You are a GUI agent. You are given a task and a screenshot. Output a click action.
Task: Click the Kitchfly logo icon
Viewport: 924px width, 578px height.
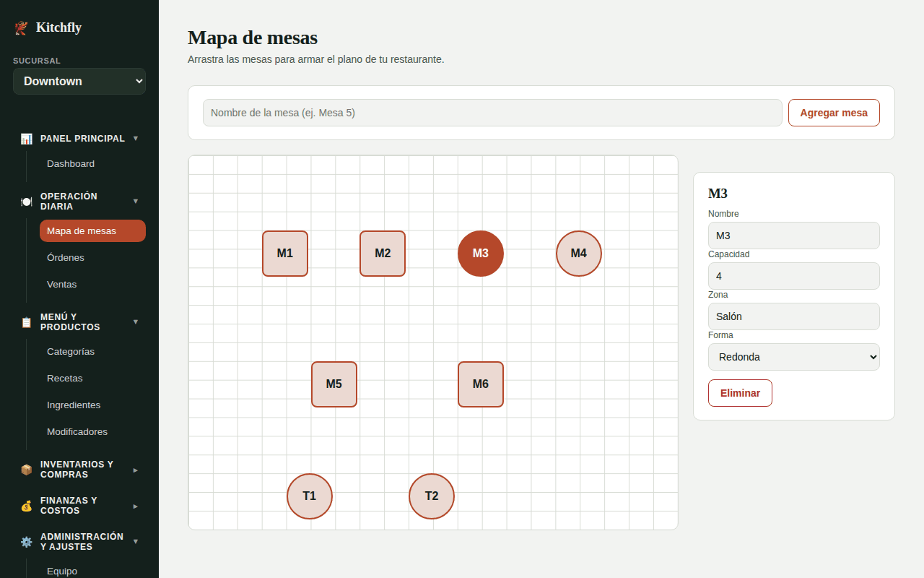(x=21, y=27)
